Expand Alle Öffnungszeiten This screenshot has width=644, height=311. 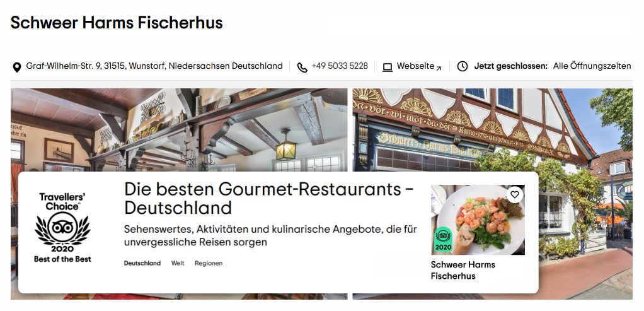592,66
